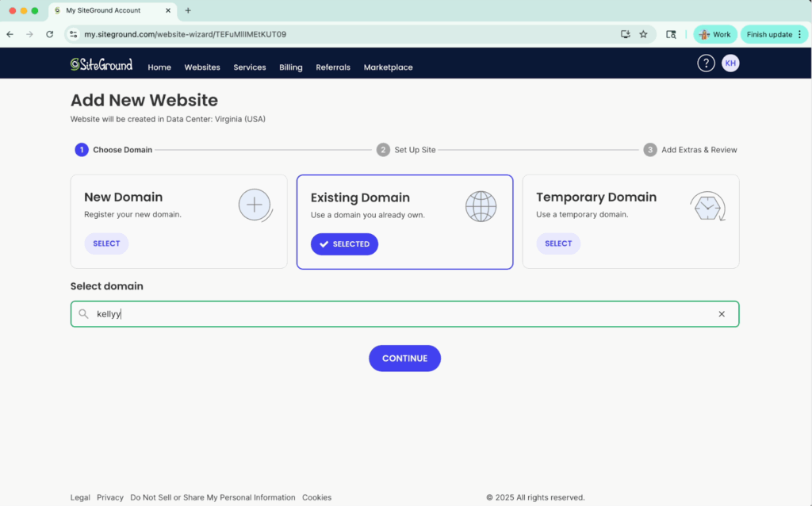Image resolution: width=812 pixels, height=506 pixels.
Task: Open the KH account avatar menu
Action: click(x=730, y=63)
